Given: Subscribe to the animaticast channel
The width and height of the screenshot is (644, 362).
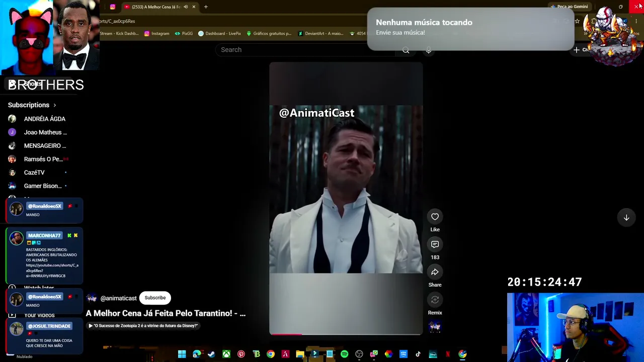Looking at the screenshot, I should click(x=155, y=298).
